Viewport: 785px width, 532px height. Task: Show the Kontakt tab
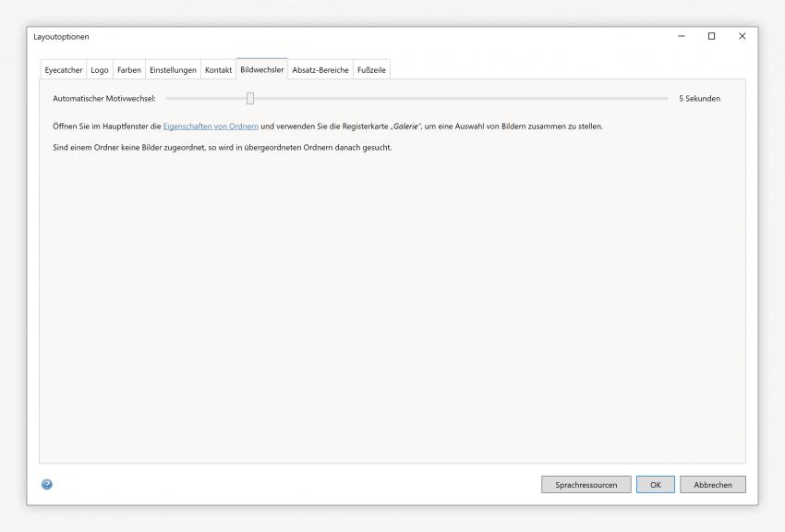pos(218,70)
